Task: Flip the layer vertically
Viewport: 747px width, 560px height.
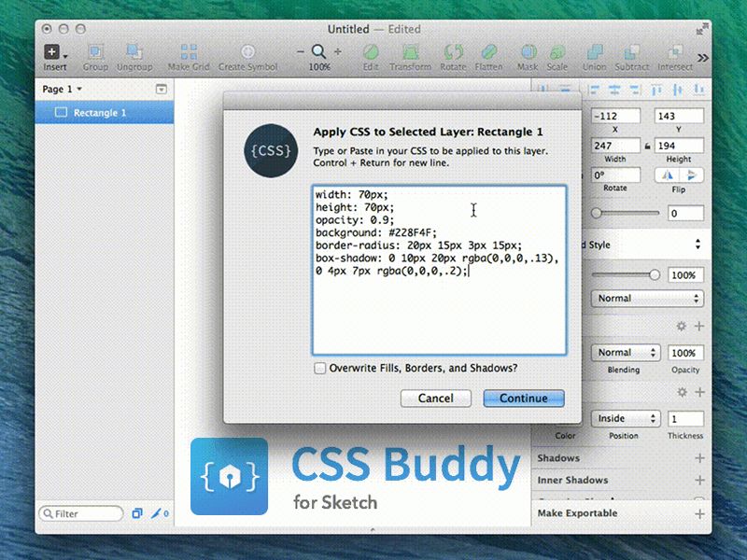Action: pos(691,175)
